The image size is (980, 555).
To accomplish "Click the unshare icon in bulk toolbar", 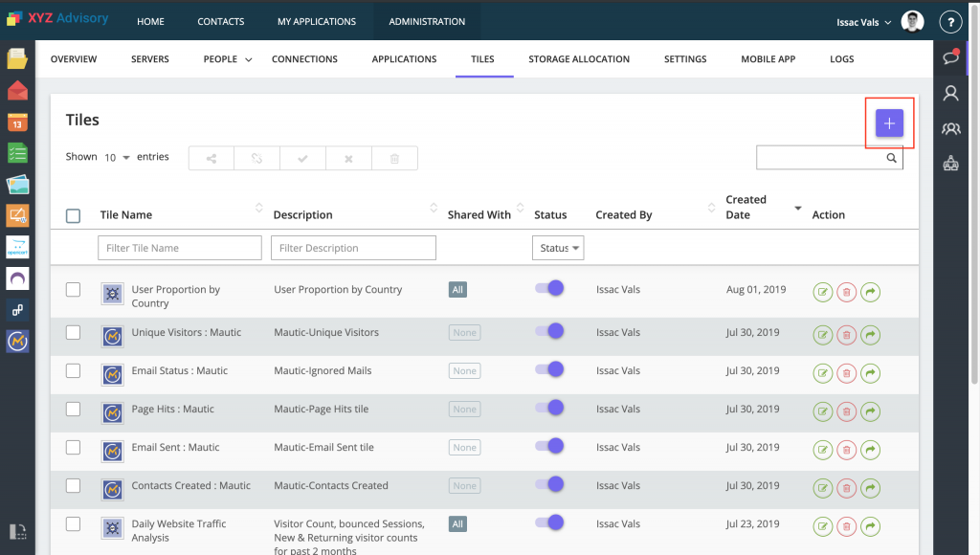I will pos(256,159).
